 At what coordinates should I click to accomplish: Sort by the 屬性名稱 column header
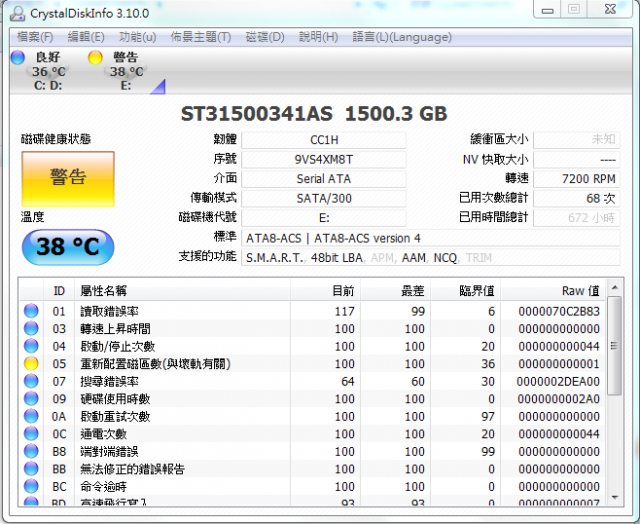pyautogui.click(x=182, y=291)
